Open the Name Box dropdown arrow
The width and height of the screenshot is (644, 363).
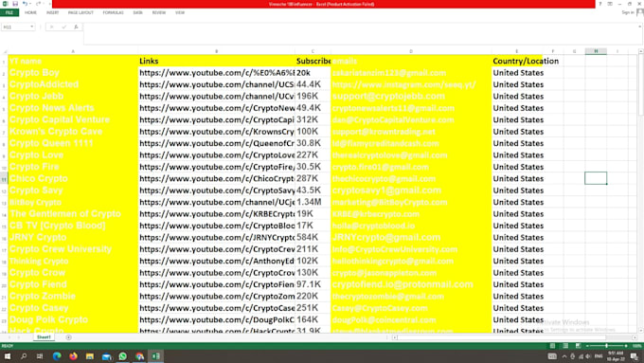click(x=31, y=27)
